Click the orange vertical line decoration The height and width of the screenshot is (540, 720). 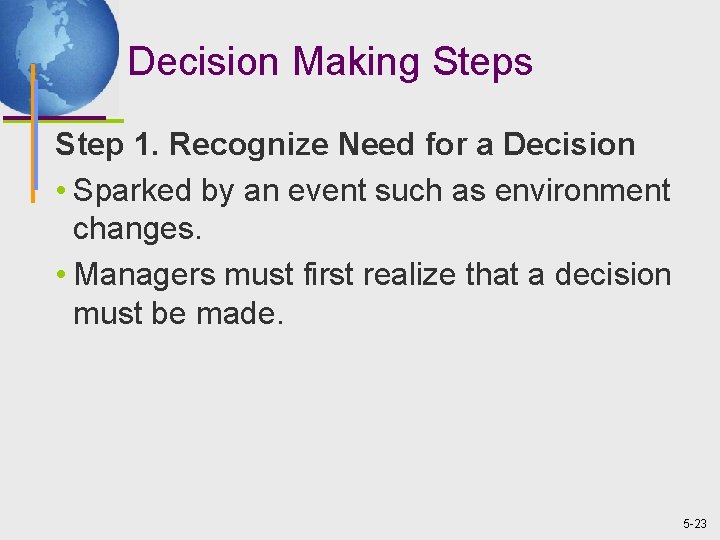pyautogui.click(x=33, y=133)
